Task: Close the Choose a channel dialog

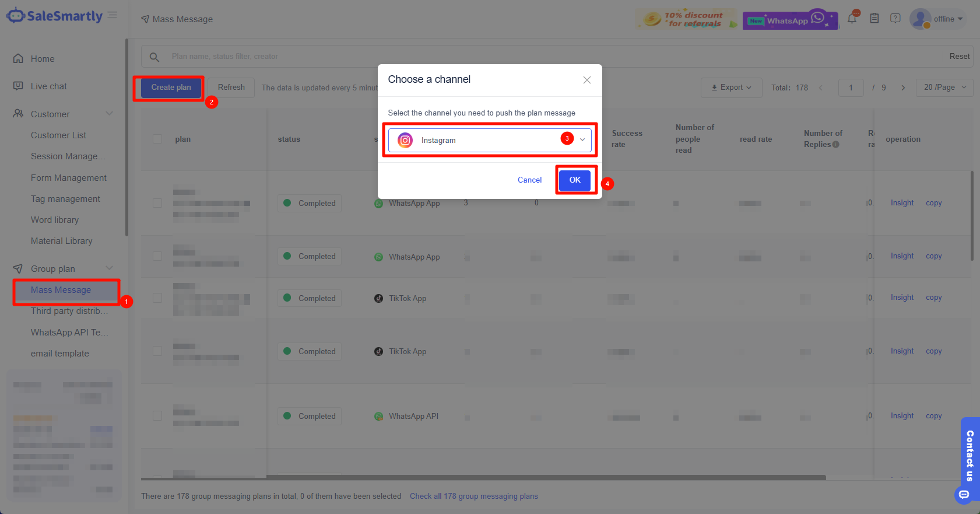Action: click(586, 80)
